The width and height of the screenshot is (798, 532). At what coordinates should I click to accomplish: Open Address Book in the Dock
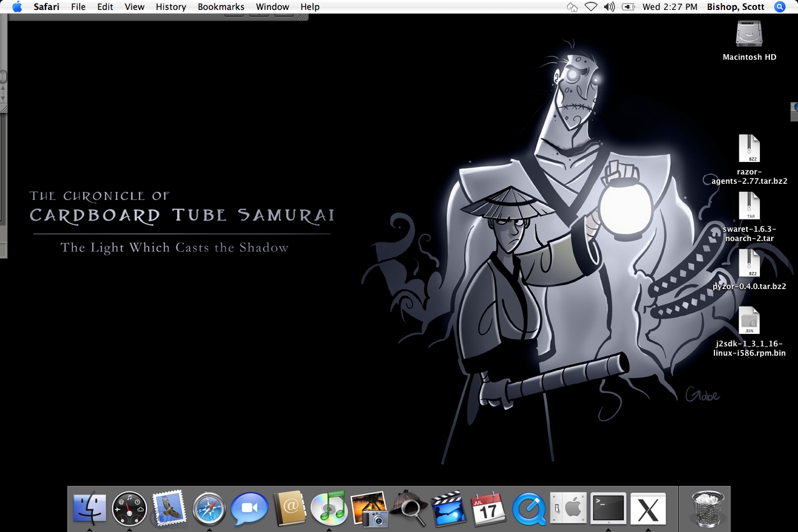tap(289, 509)
